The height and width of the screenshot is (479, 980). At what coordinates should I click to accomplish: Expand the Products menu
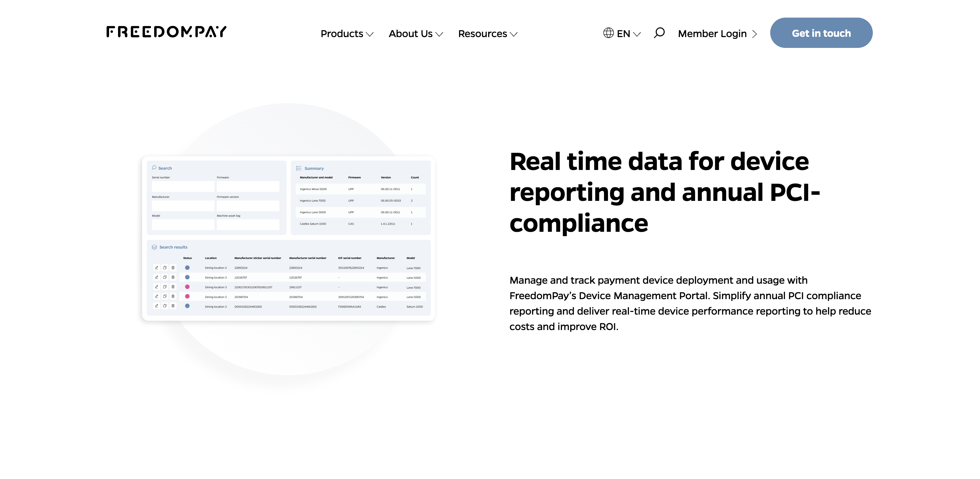point(347,33)
